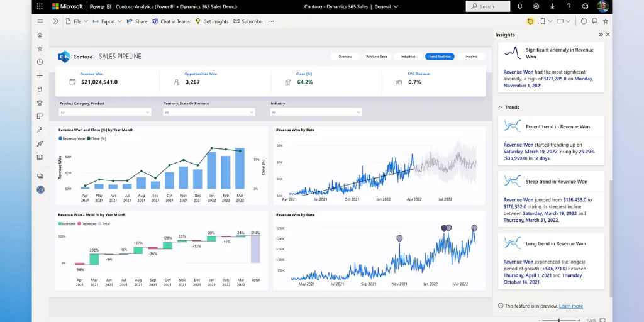The image size is (644, 322).
Task: Open the settings gear
Action: pos(536,6)
